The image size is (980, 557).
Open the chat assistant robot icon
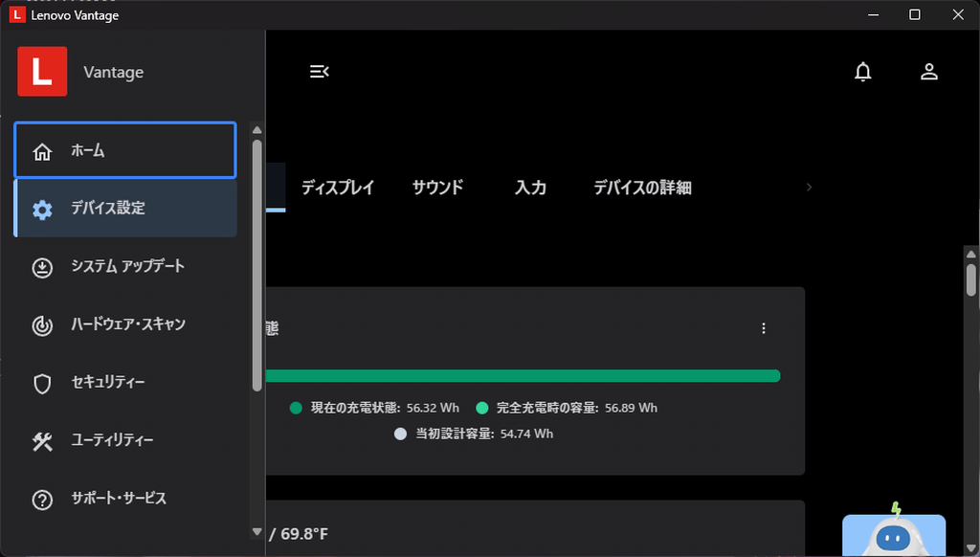click(893, 534)
